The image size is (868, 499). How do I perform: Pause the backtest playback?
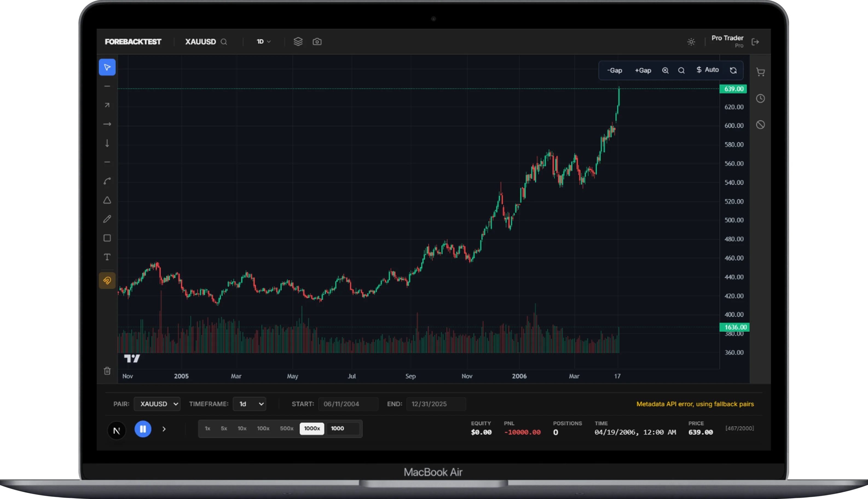(x=143, y=429)
